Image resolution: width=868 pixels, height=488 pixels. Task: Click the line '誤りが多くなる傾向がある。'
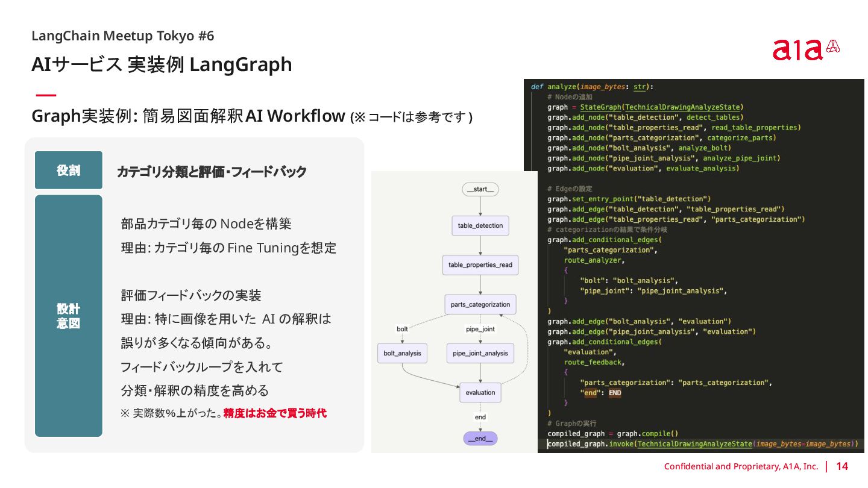198,343
